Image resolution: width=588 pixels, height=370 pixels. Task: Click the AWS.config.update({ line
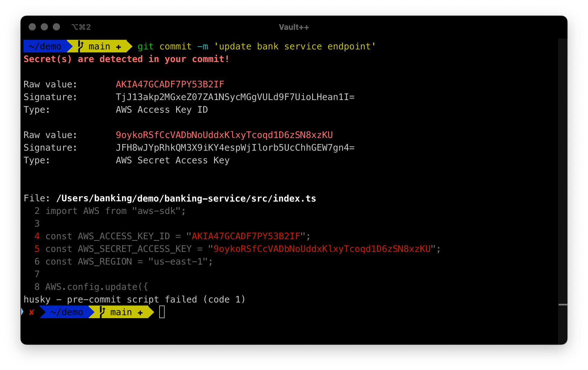tap(96, 287)
